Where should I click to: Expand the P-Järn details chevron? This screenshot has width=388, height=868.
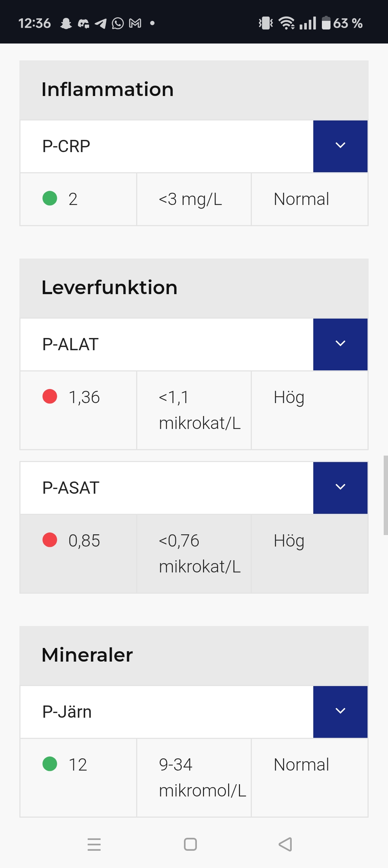[x=340, y=712]
